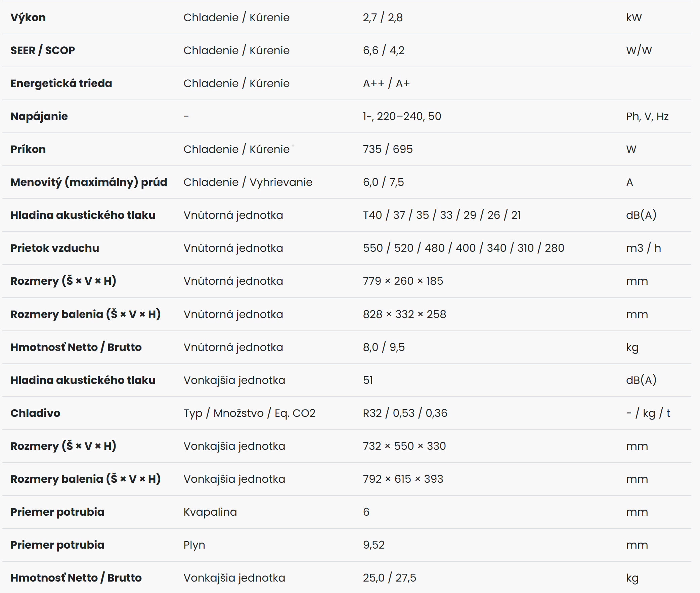Screen dimensions: 700x593
Task: Select the 732 × 550 × 330 outdoor dimensions
Action: [404, 446]
